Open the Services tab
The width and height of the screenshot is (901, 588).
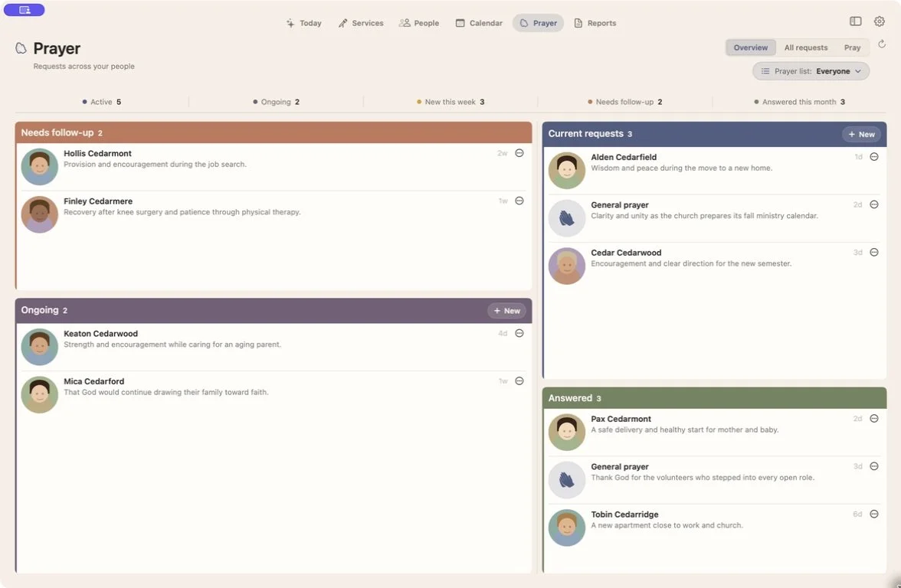(361, 23)
